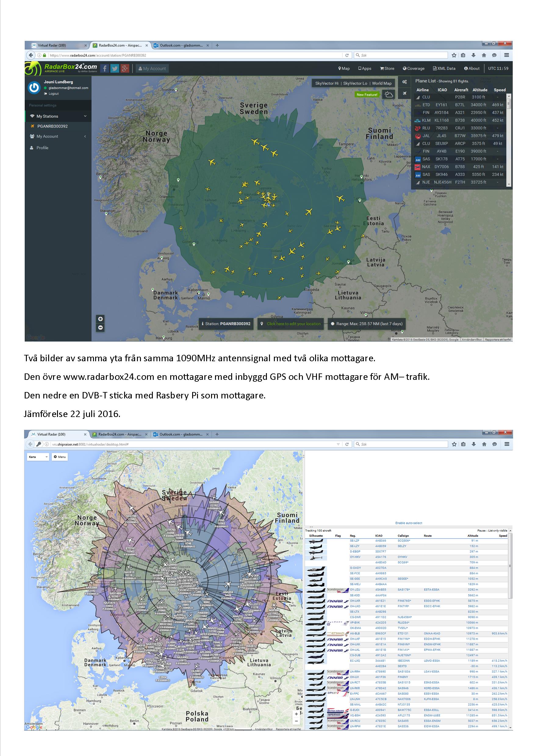Click home icon in lower browser toolbar

[x=484, y=444]
